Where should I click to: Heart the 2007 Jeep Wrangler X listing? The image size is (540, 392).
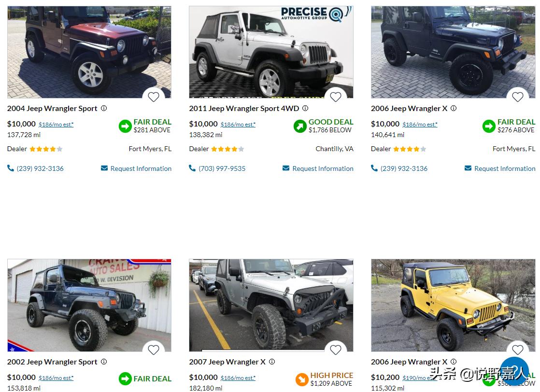coord(335,350)
